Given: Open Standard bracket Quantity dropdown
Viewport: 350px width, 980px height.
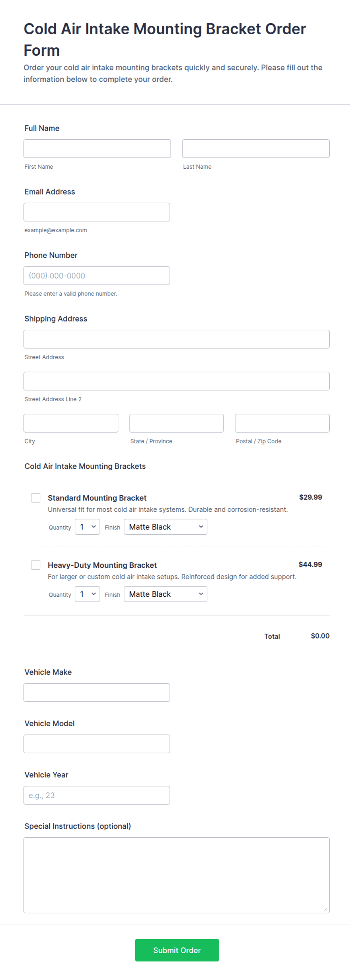Looking at the screenshot, I should (x=87, y=527).
